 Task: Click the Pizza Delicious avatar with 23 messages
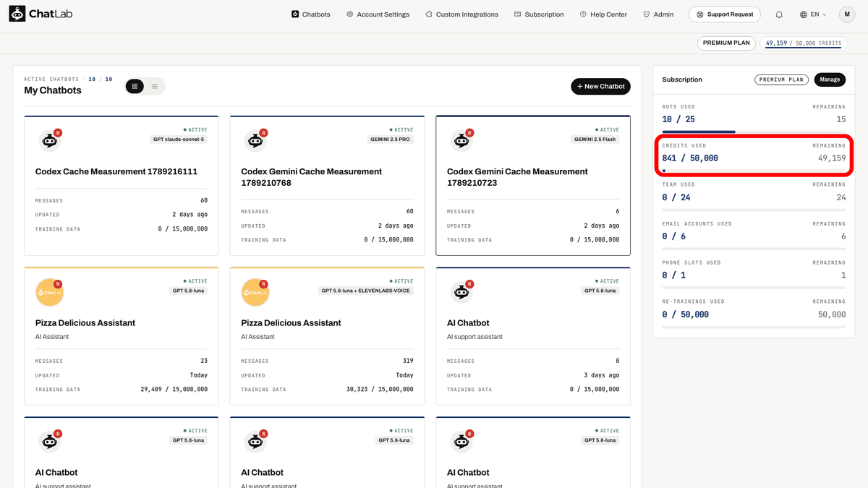(49, 292)
